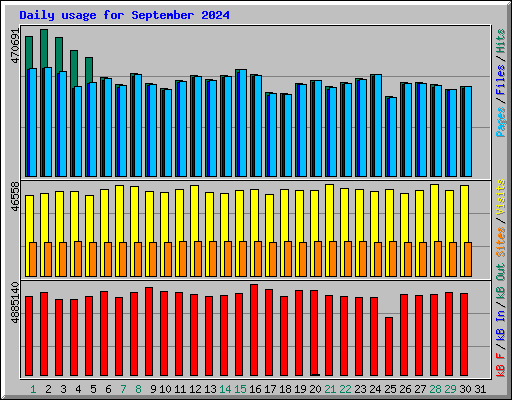Click the tallest red kB bar for day 16
The image size is (512, 400).
point(254,330)
